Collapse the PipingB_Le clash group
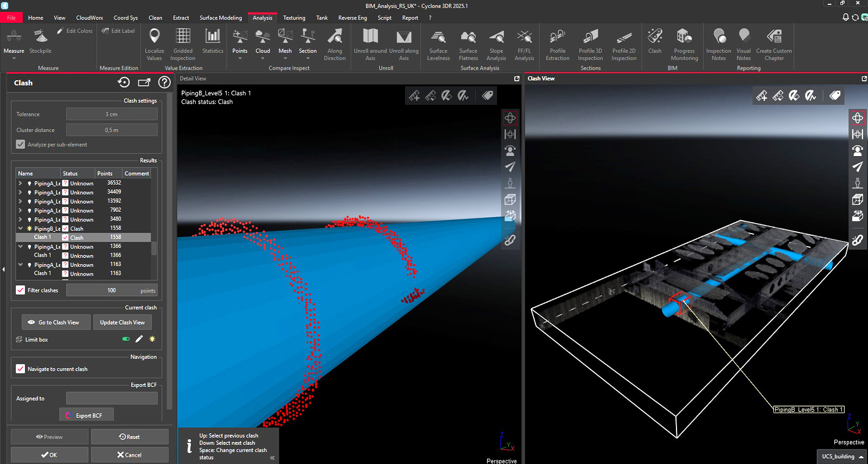The width and height of the screenshot is (868, 464). pos(21,228)
